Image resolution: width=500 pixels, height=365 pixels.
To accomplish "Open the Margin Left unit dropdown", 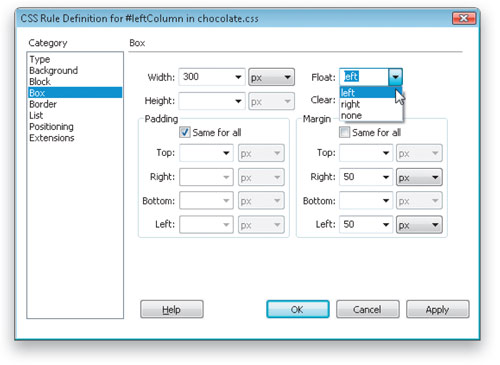I will pos(419,224).
